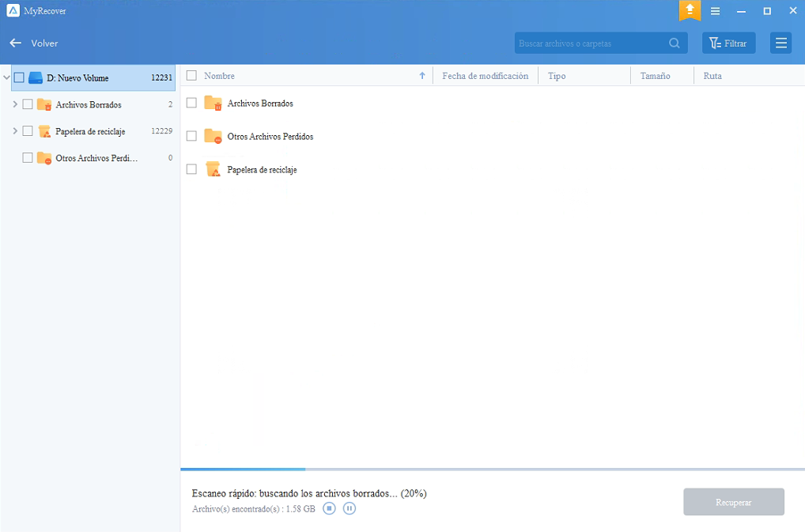Collapse the D: Nuevo Volume tree node
Image resolution: width=805 pixels, height=532 pixels.
coord(6,78)
